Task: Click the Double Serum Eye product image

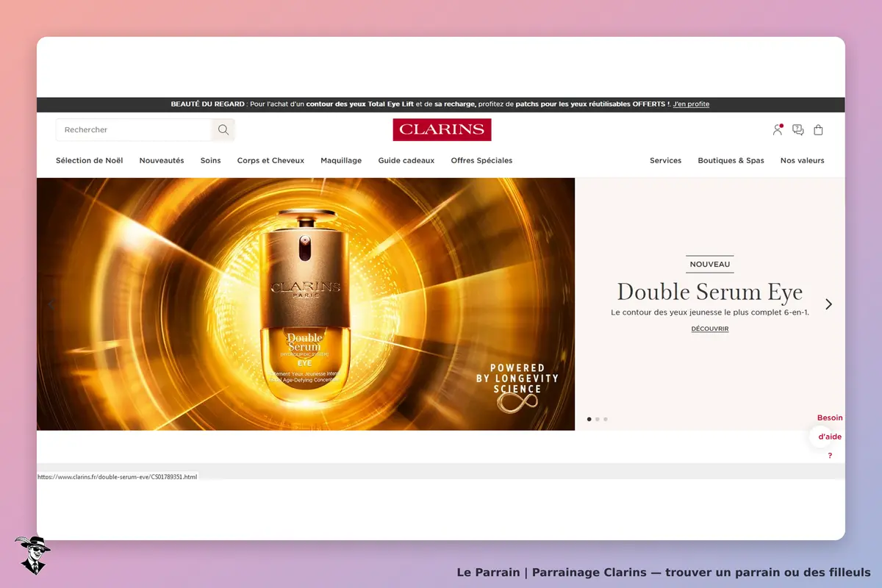Action: point(306,304)
